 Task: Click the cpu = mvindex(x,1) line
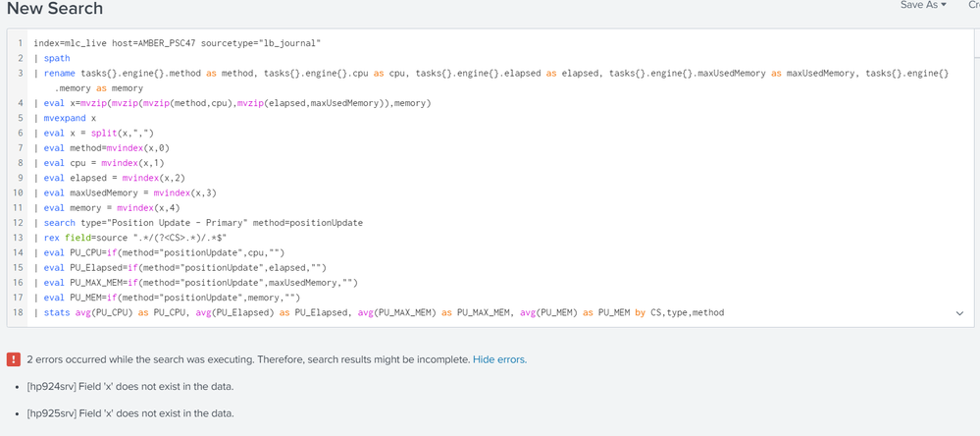click(x=99, y=163)
